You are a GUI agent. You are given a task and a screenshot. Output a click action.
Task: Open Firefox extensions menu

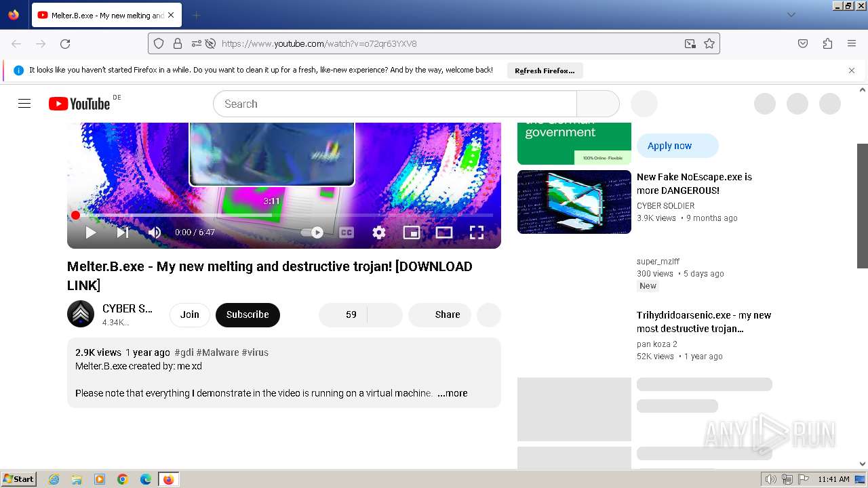(x=827, y=43)
